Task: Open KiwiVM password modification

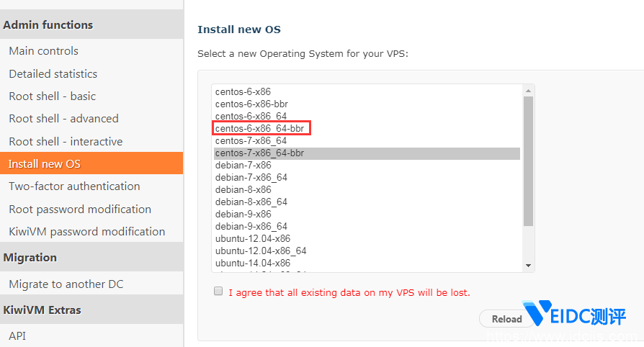Action: tap(86, 232)
